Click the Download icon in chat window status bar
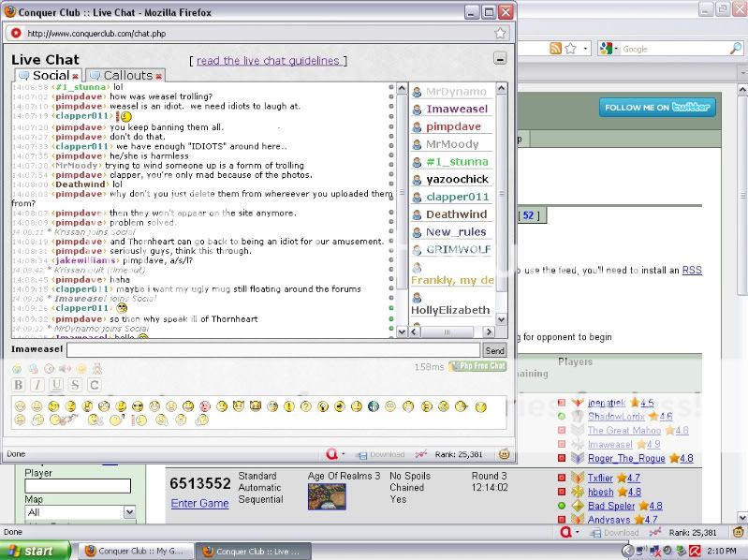 coord(382,454)
